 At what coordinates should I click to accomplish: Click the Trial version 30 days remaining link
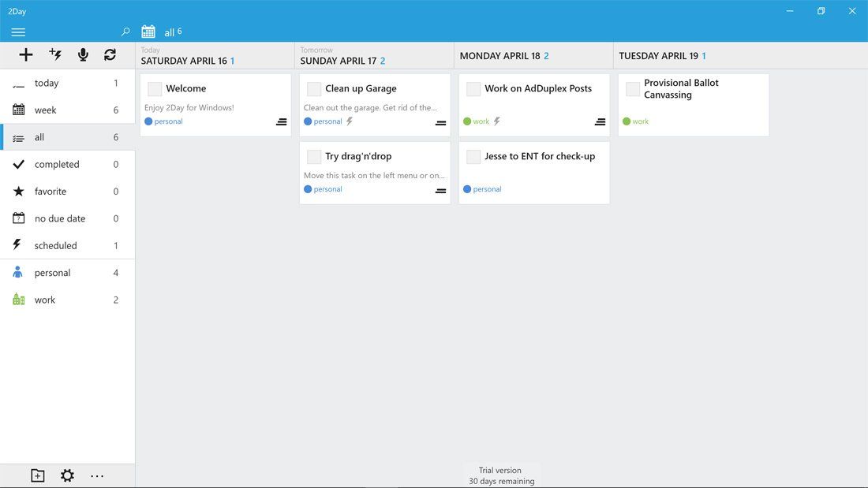[x=500, y=475]
